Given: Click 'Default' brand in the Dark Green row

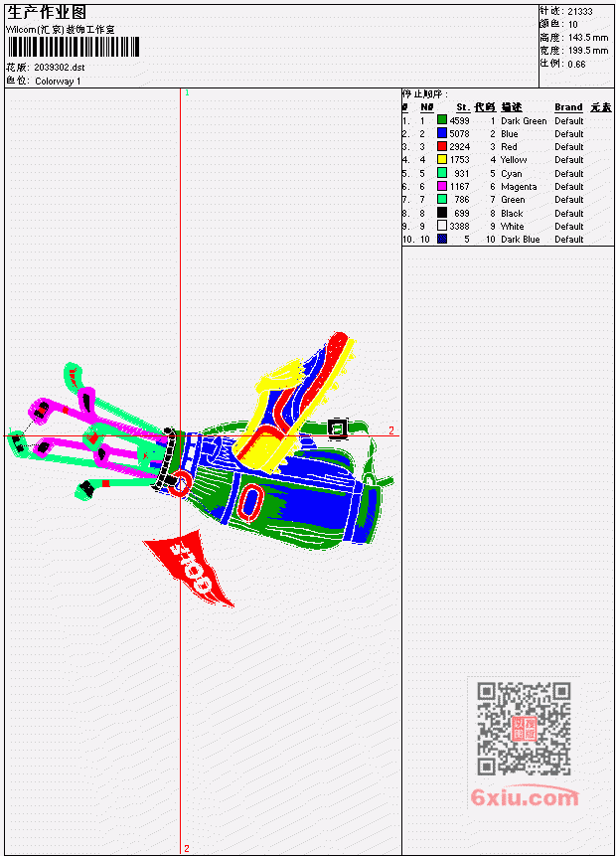Looking at the screenshot, I should pyautogui.click(x=569, y=121).
